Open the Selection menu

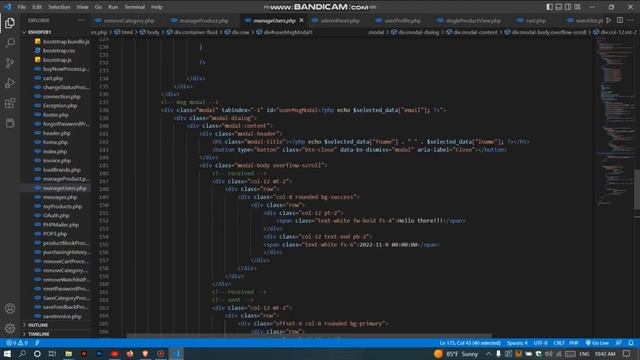pyautogui.click(x=59, y=7)
